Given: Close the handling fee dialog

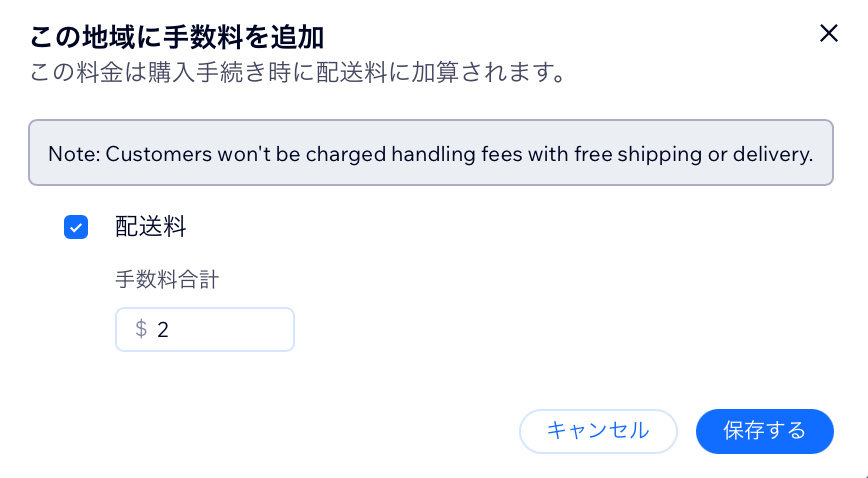Looking at the screenshot, I should (828, 33).
